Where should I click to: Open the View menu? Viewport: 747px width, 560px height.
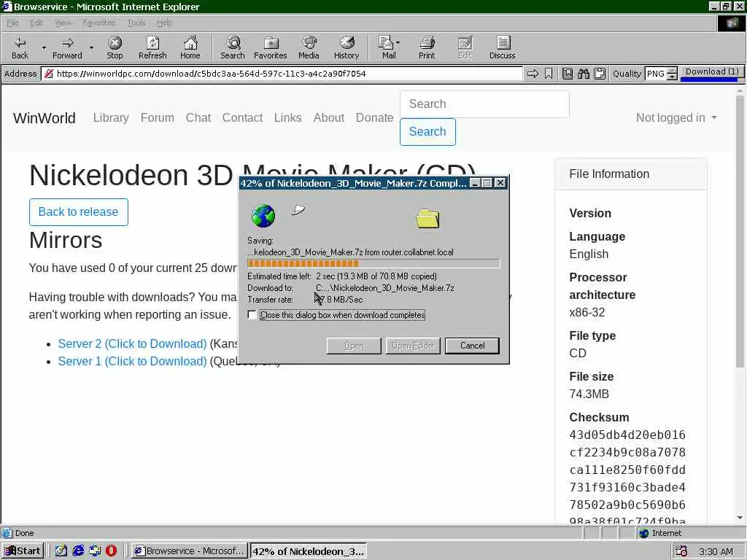(63, 23)
